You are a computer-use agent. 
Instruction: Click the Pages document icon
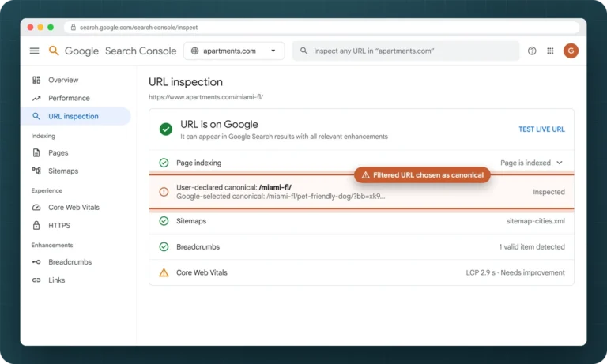(36, 153)
